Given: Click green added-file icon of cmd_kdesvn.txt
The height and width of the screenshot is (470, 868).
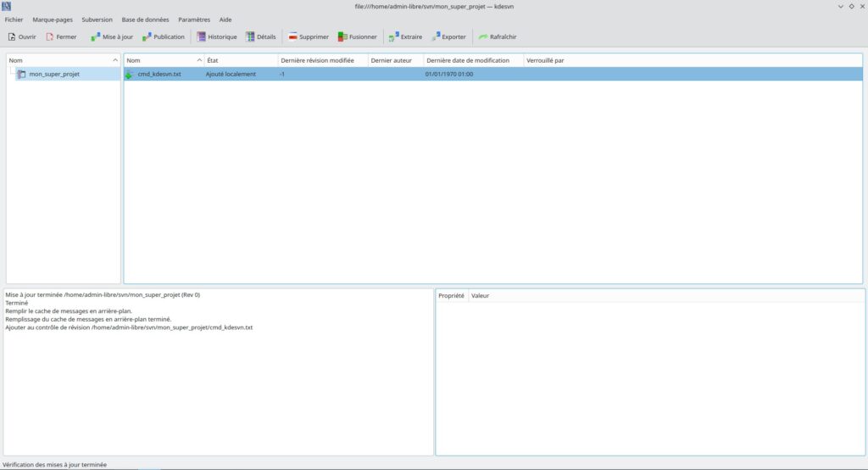Looking at the screenshot, I should (129, 75).
